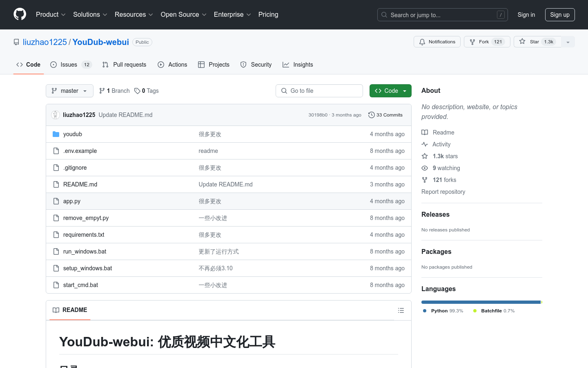
Task: Click the Sign in link
Action: point(526,15)
